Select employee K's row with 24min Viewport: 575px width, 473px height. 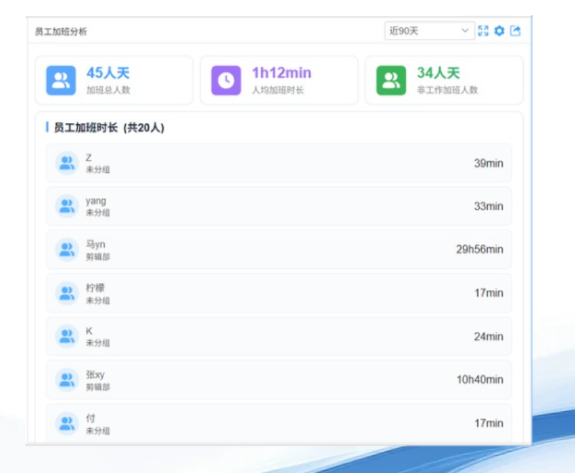click(279, 336)
